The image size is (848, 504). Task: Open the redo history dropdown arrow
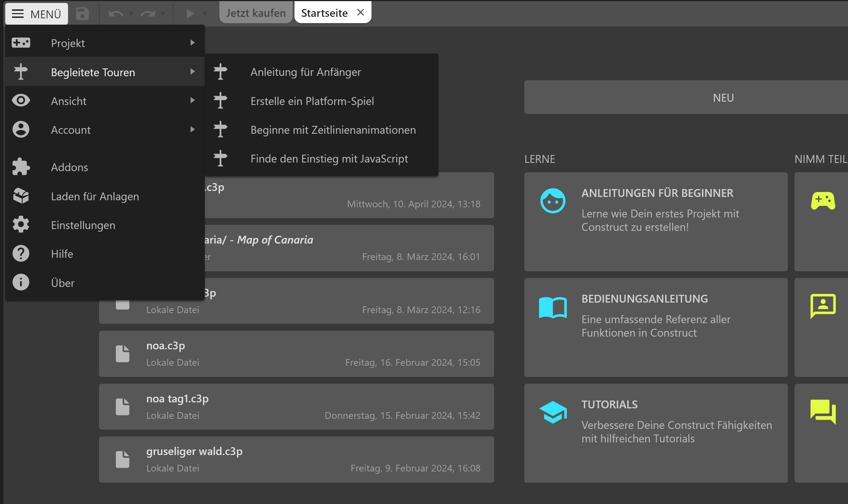(x=163, y=14)
